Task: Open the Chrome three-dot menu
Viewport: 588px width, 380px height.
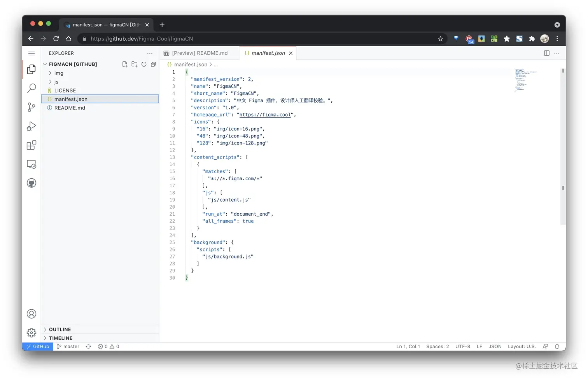Action: coord(557,38)
